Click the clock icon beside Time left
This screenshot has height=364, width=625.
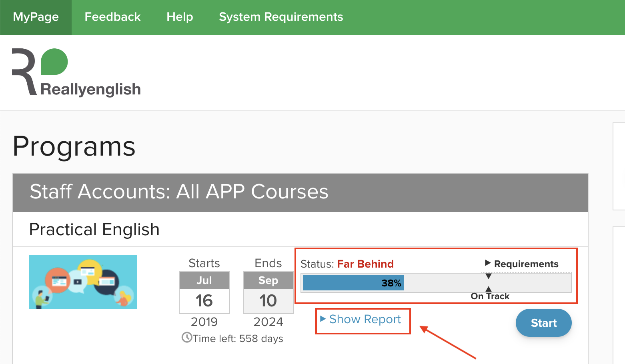click(187, 338)
